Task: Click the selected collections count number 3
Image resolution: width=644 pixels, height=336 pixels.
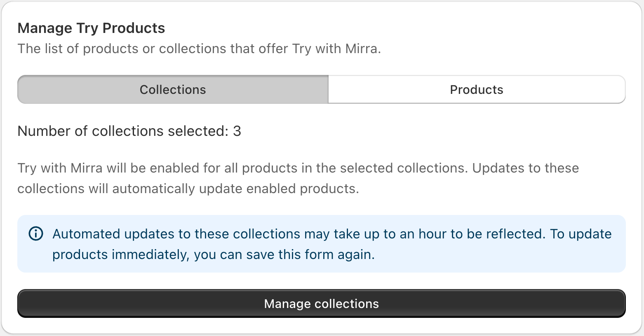Action: (x=237, y=131)
